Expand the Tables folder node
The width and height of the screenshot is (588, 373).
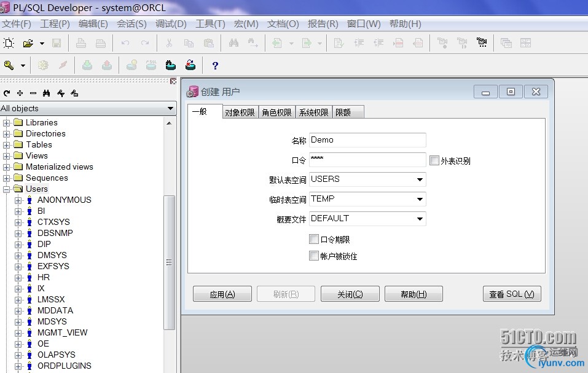(x=6, y=144)
